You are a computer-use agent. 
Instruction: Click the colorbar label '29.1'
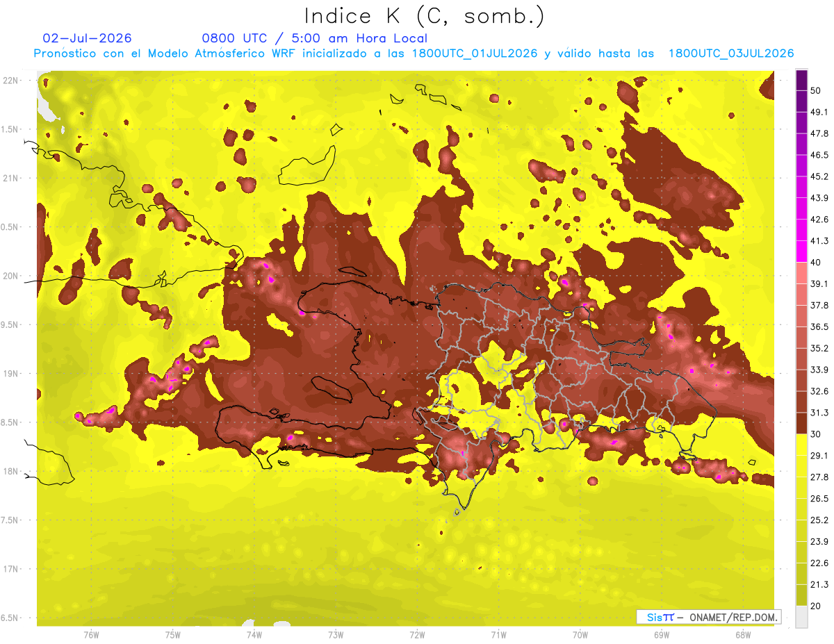coord(819,455)
